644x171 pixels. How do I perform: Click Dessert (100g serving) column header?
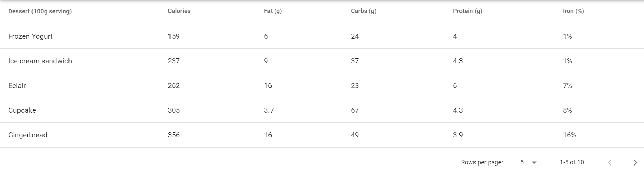(x=40, y=11)
